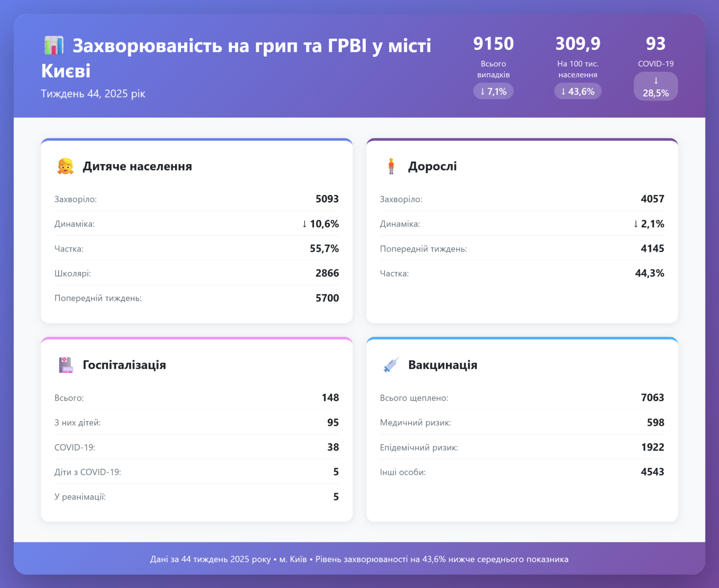Click the 43,6% decrease badge

[577, 91]
